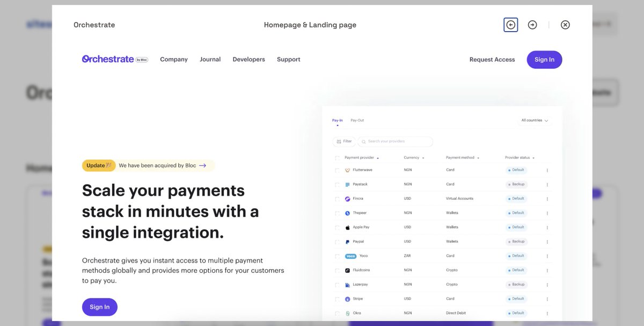Sort by Provider status column
The image size is (644, 326).
click(x=519, y=158)
